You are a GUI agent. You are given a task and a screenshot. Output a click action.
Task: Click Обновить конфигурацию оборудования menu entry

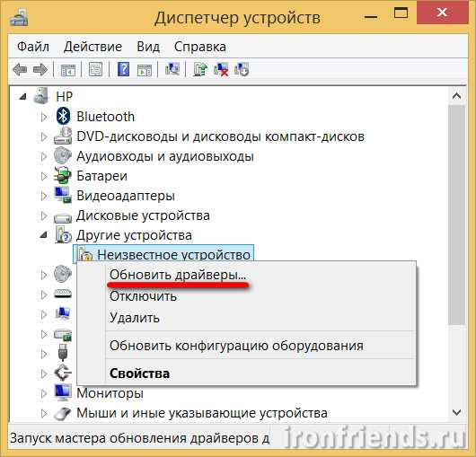[236, 346]
